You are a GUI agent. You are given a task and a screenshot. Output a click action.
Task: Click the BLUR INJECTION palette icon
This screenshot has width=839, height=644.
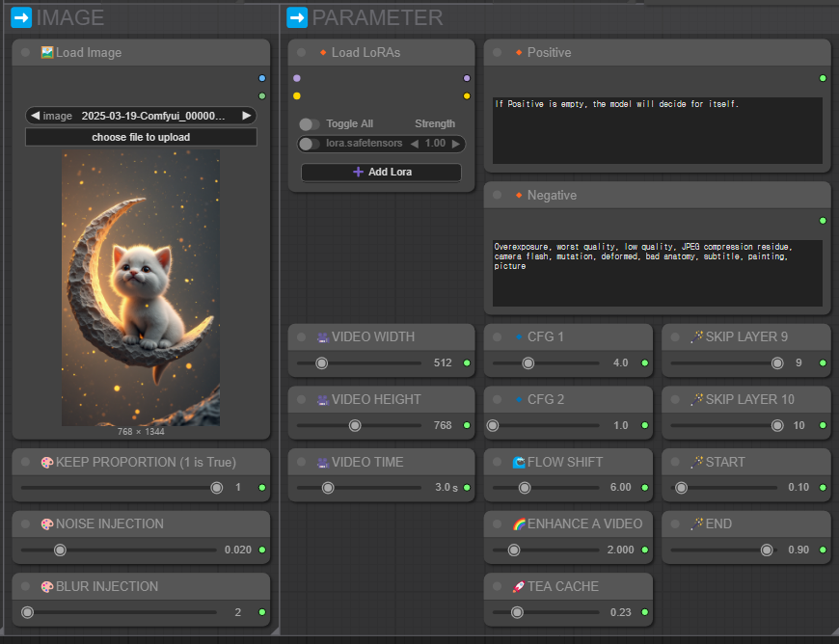pos(47,587)
